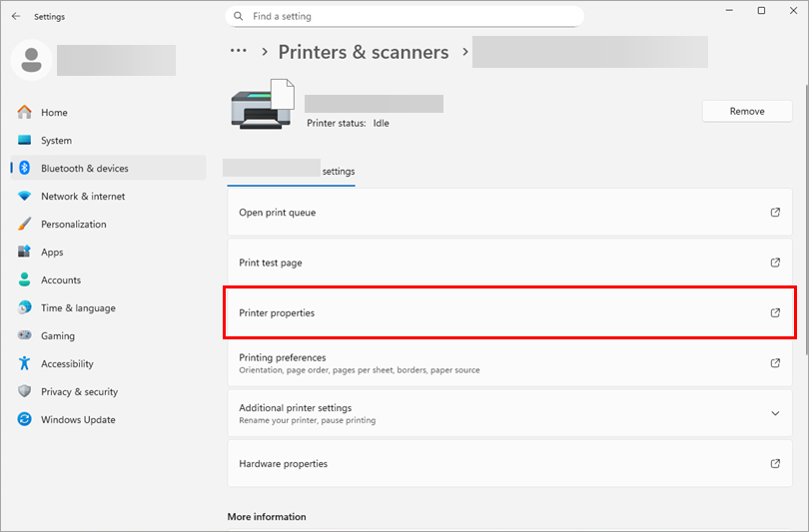Click Printers & scanners breadcrumb

click(364, 52)
